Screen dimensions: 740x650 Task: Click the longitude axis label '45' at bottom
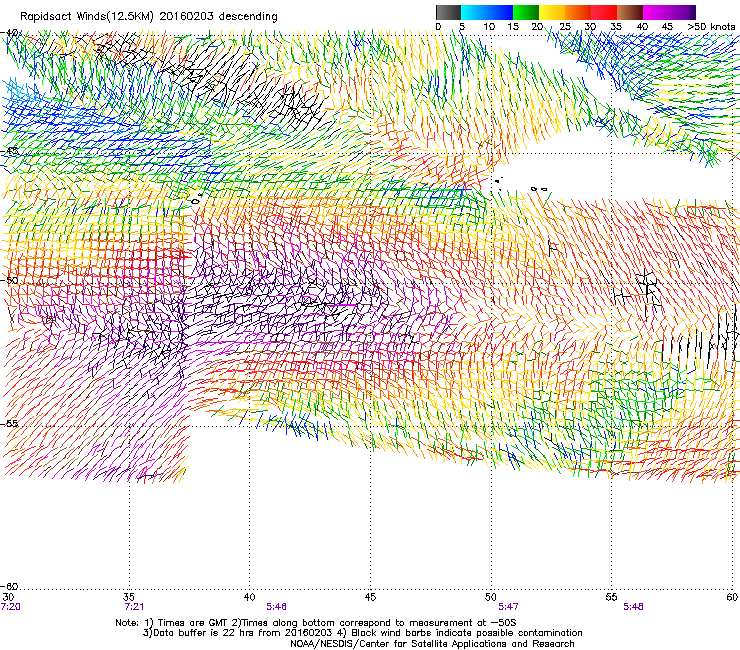point(370,597)
